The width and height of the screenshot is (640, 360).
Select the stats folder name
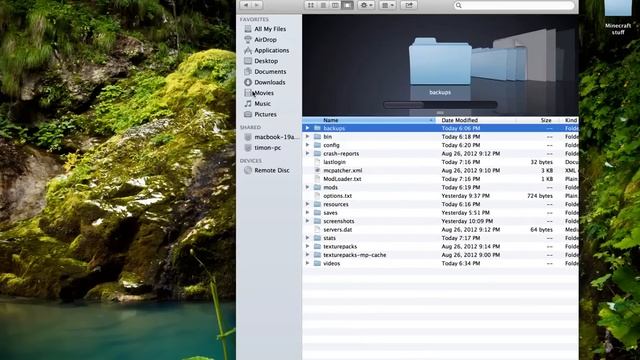(329, 238)
